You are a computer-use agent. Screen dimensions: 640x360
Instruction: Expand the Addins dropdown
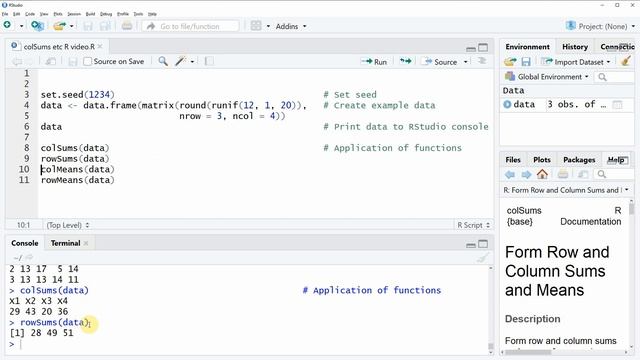tap(291, 26)
